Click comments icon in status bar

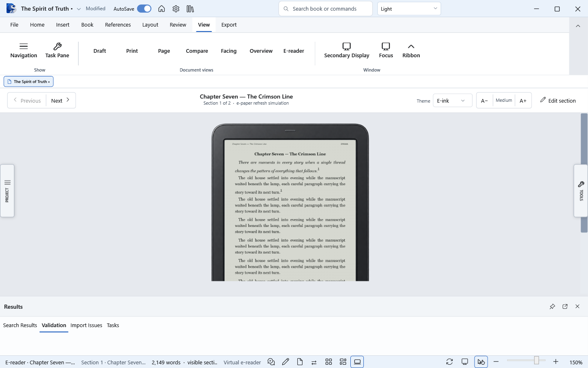point(271,362)
